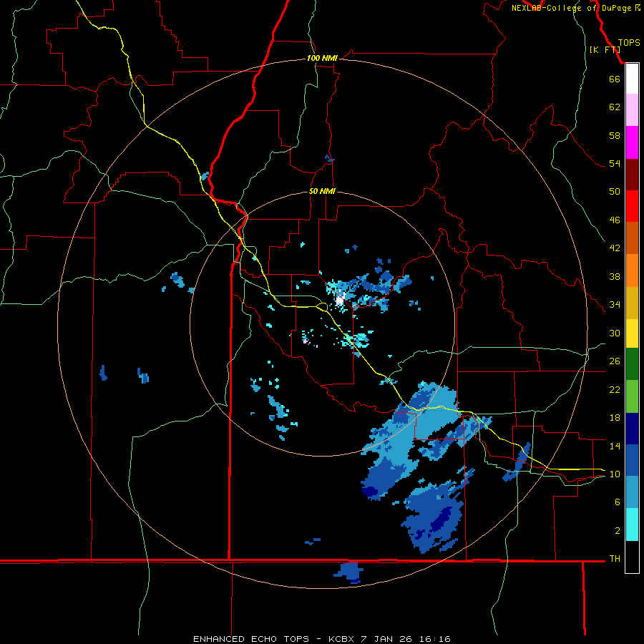Click the blue echo below the southern border line
Image resolution: width=644 pixels, height=644 pixels.
(x=349, y=572)
